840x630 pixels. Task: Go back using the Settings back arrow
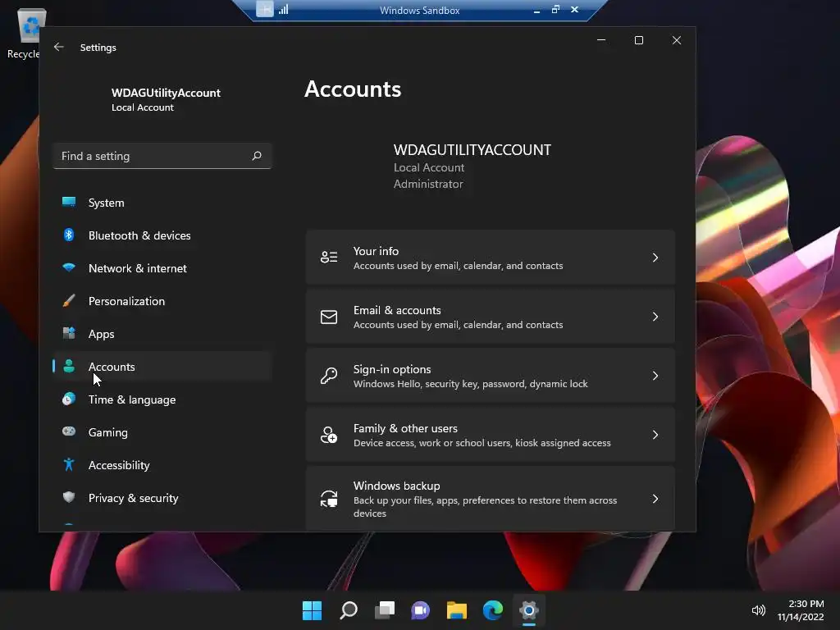59,47
